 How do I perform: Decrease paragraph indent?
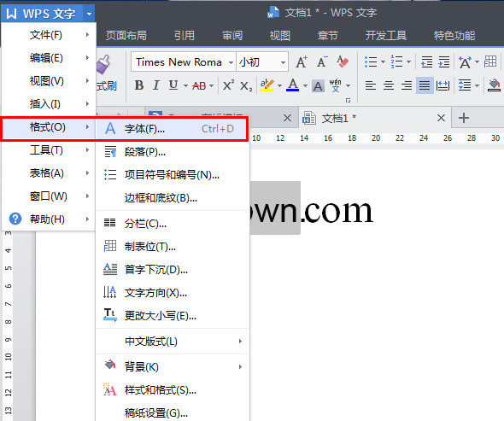click(427, 61)
